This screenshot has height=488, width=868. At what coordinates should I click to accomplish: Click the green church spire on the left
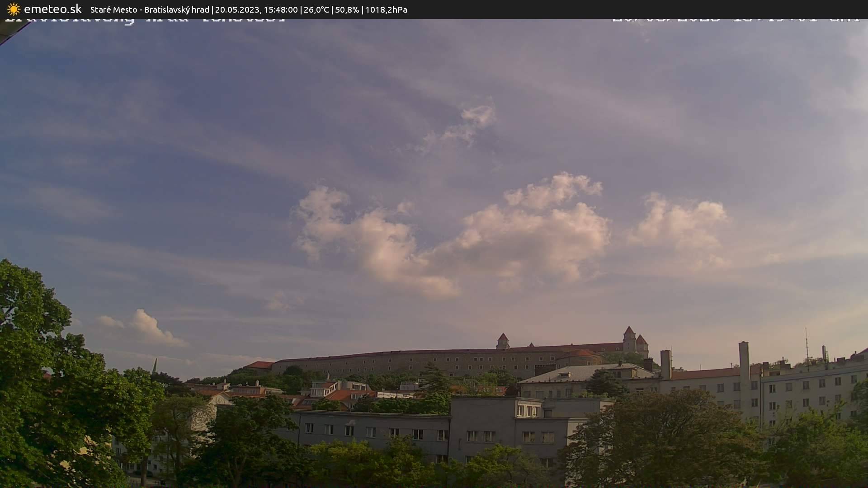[x=155, y=366]
